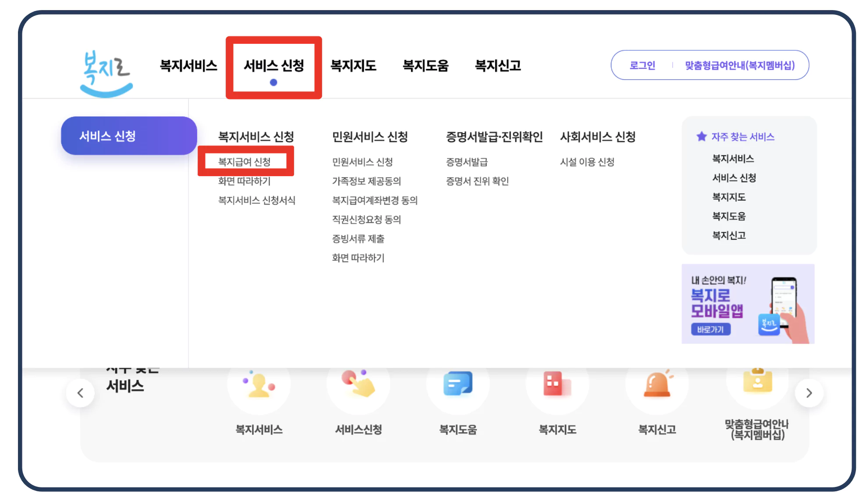Click the 복지로 logo
Screen dimensions: 866x504
click(106, 74)
